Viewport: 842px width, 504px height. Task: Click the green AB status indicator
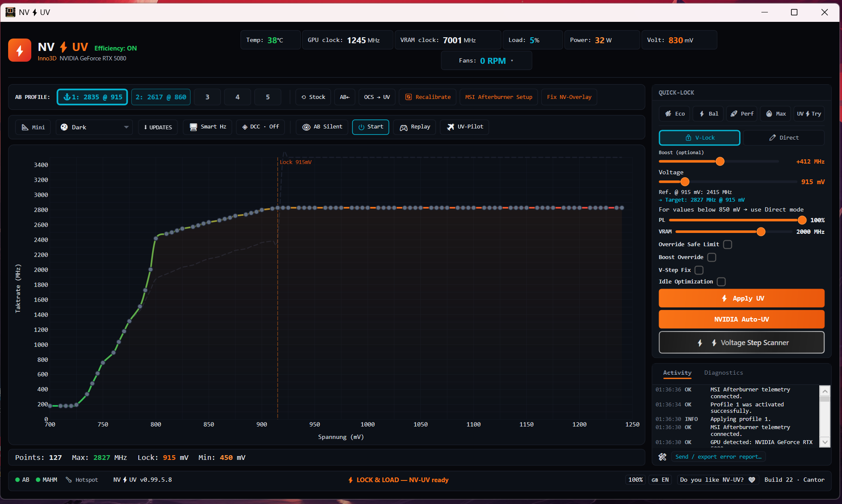tap(22, 480)
